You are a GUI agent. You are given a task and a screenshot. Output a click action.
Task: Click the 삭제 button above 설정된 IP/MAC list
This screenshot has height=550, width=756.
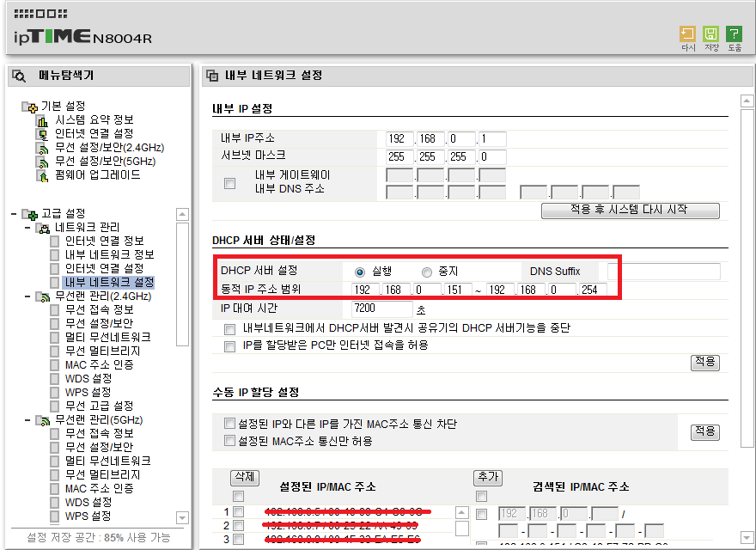tap(245, 478)
